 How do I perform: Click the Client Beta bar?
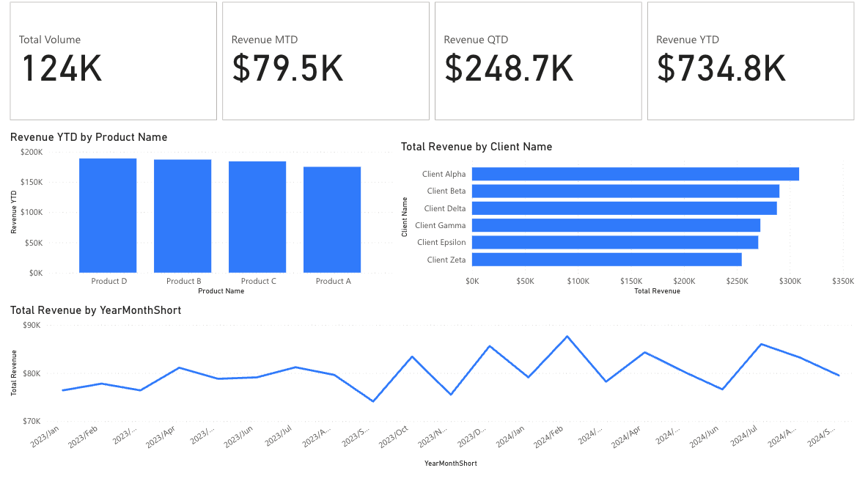(x=625, y=191)
